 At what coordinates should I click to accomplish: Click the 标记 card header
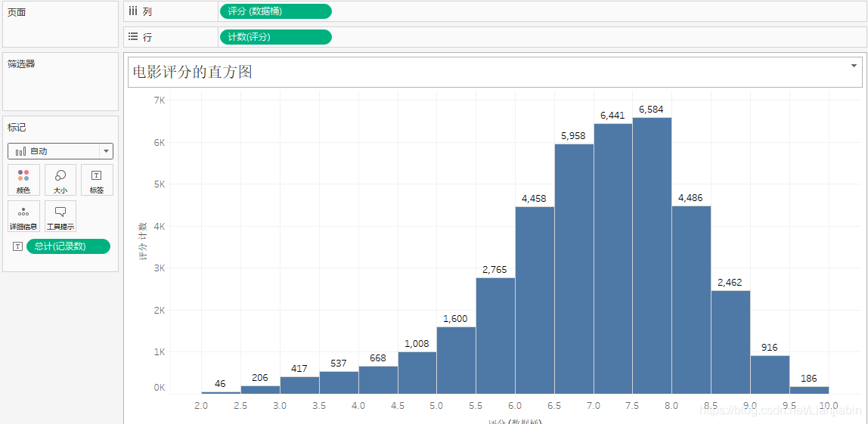coord(16,128)
